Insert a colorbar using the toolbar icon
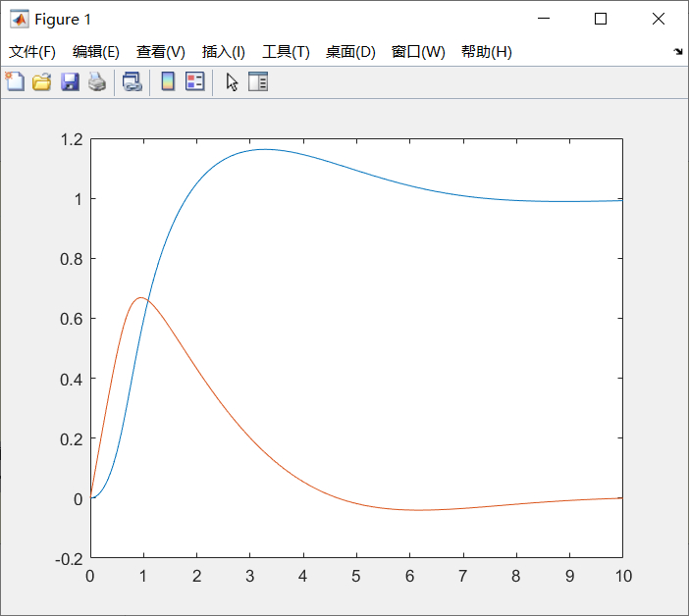This screenshot has height=616, width=689. pos(168,81)
